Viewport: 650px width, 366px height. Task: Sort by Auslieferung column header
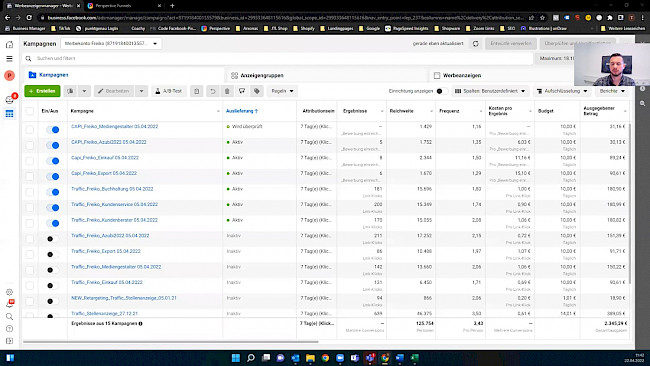tap(242, 111)
